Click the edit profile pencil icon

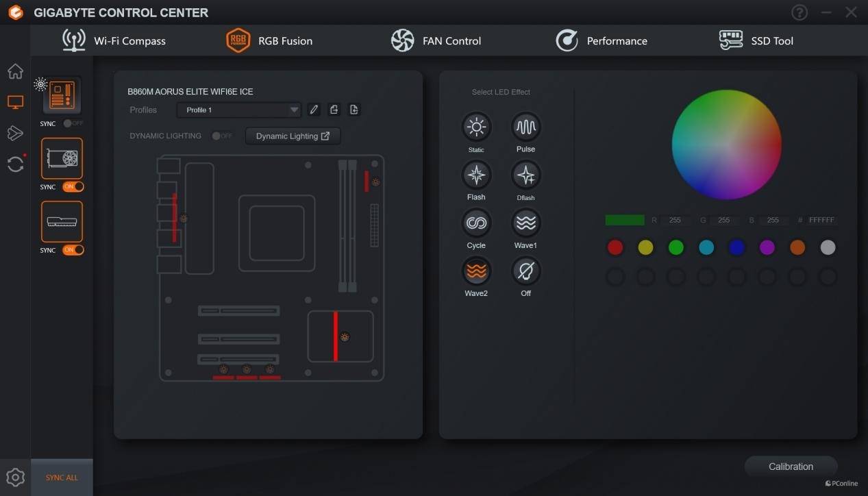[x=314, y=110]
